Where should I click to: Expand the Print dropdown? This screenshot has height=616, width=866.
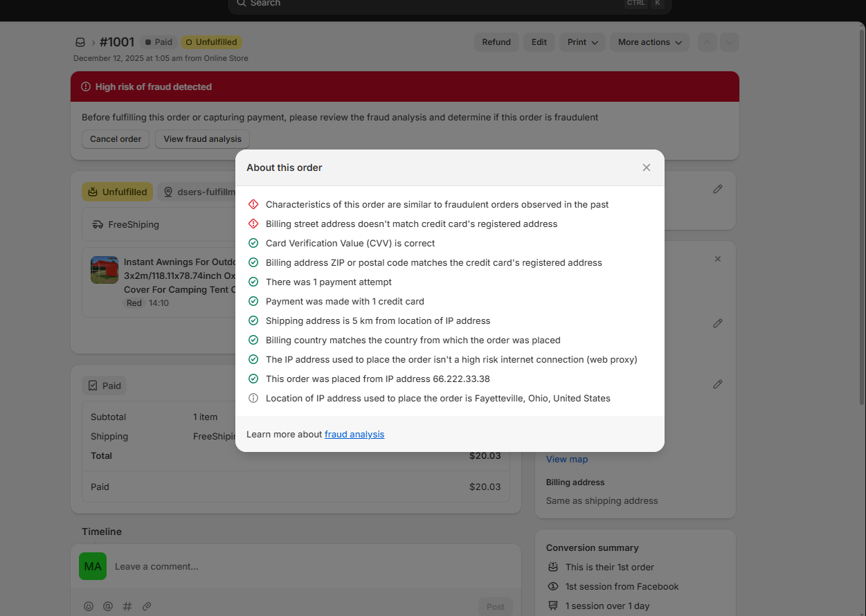[x=581, y=42]
